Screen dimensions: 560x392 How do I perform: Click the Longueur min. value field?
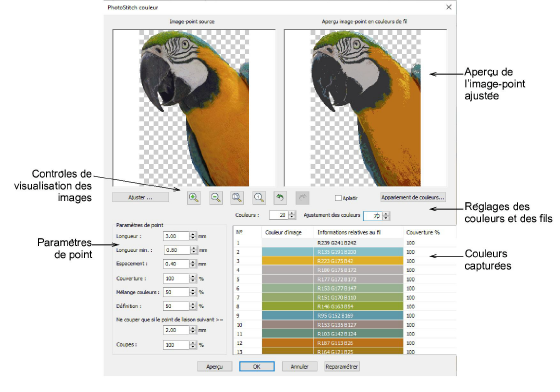(177, 250)
